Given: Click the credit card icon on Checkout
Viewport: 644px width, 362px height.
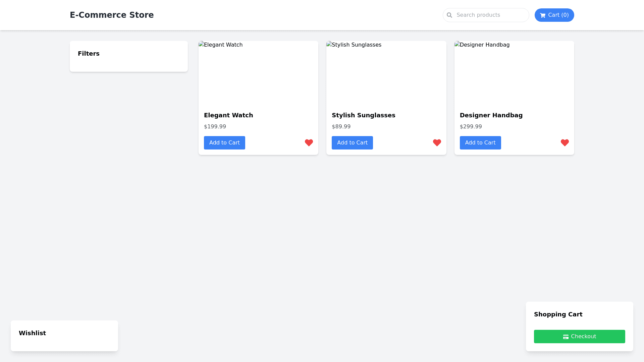Looking at the screenshot, I should point(566,337).
